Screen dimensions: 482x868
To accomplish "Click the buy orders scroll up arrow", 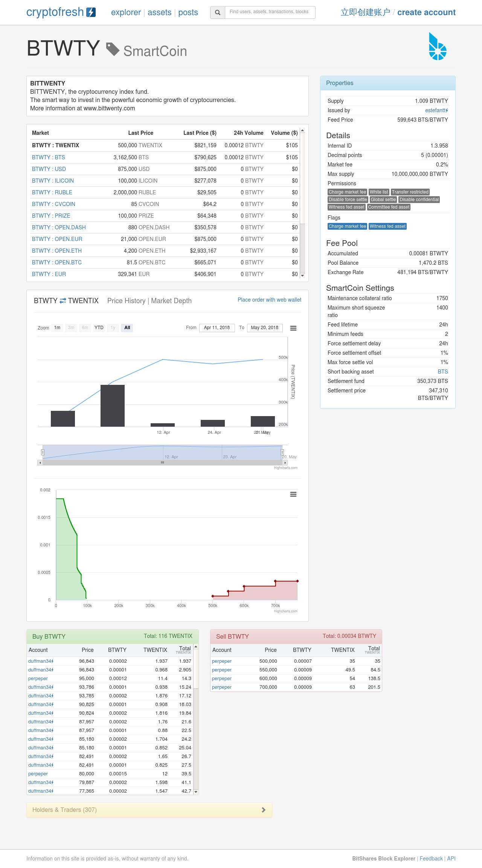I will click(196, 647).
